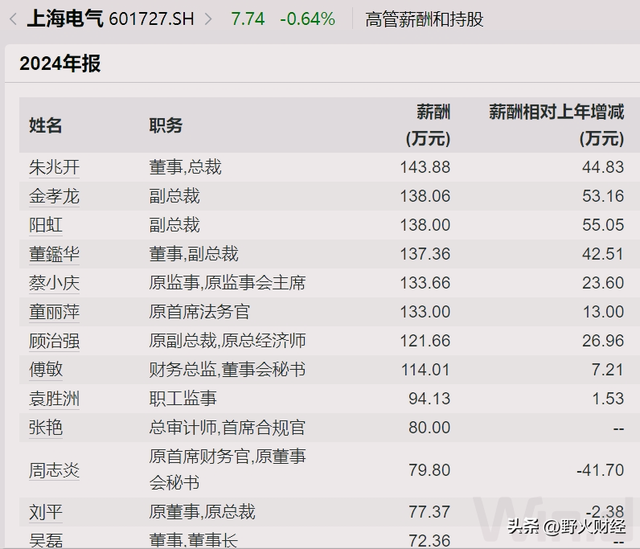Click salary change value 42.51
This screenshot has height=549, width=640.
point(603,254)
